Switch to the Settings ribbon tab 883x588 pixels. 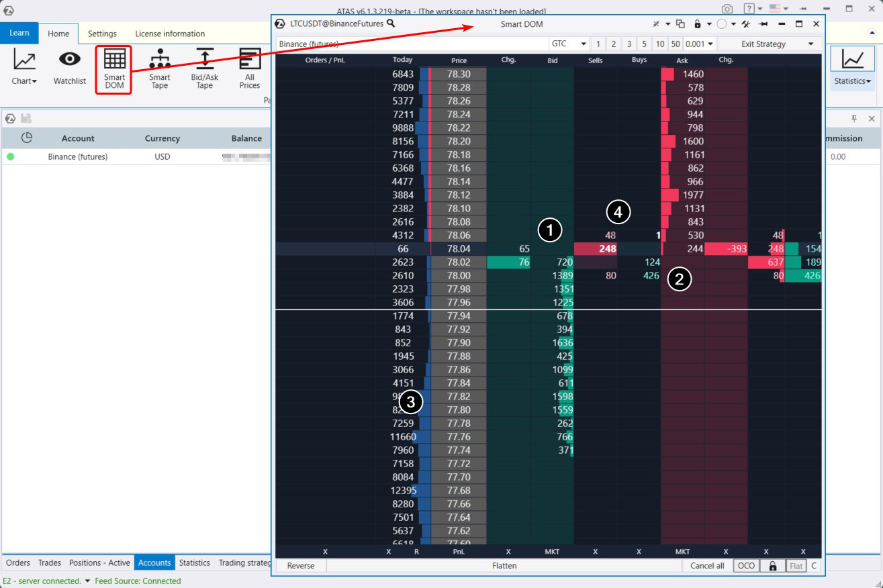102,34
